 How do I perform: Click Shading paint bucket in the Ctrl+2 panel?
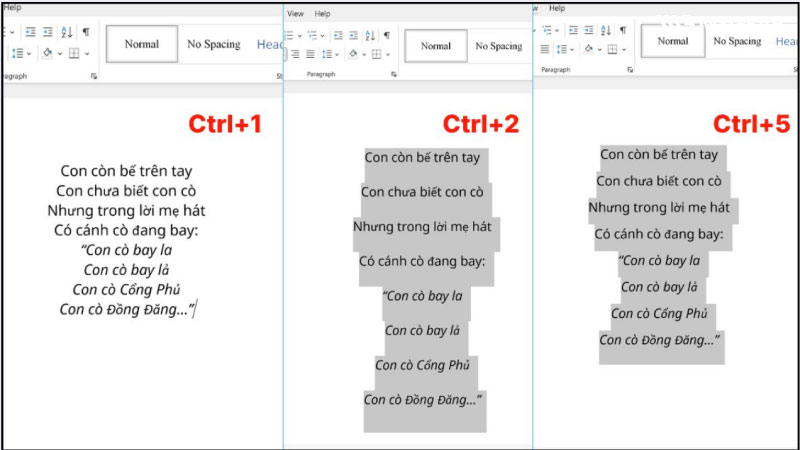point(353,53)
